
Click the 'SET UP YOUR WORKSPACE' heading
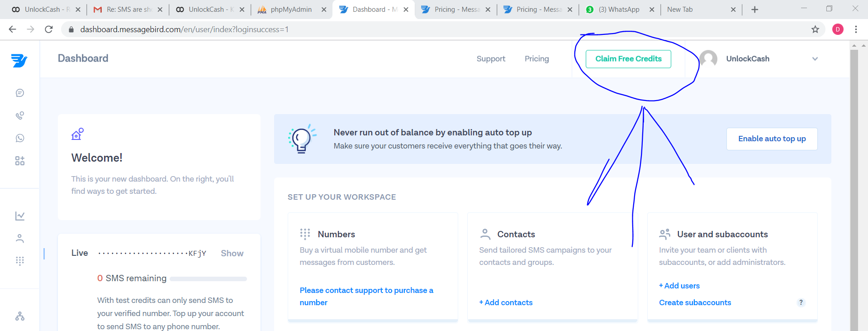342,197
